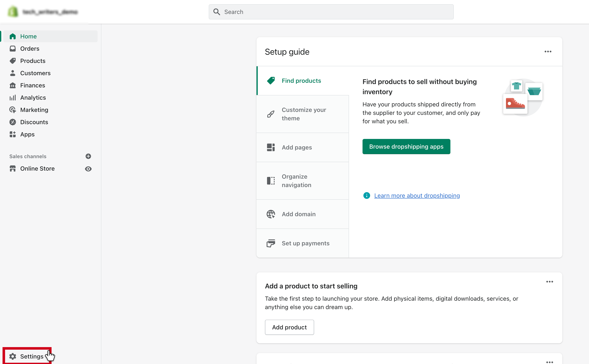Expand Sales channels with plus button
Viewport: 589px width, 364px height.
[x=88, y=156]
